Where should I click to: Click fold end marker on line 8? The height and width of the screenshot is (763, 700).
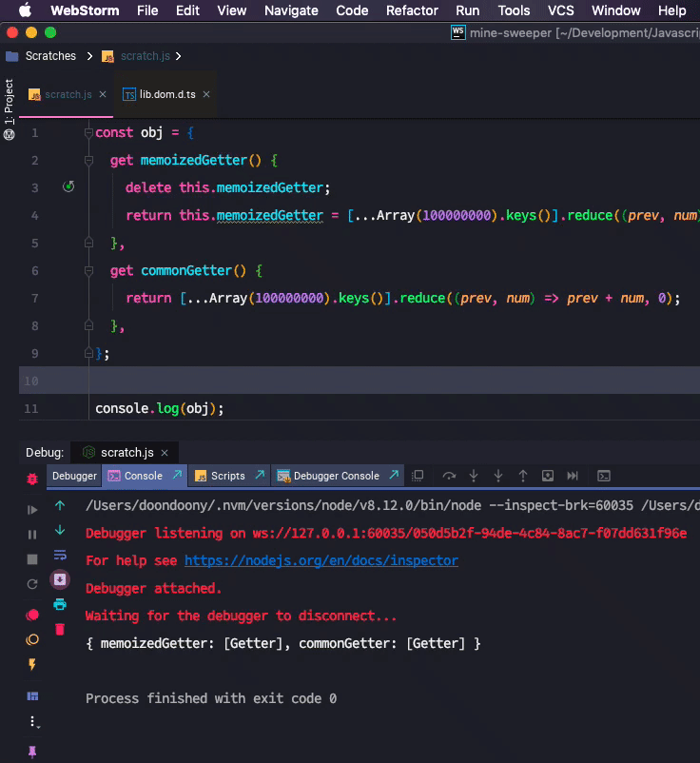(88, 325)
